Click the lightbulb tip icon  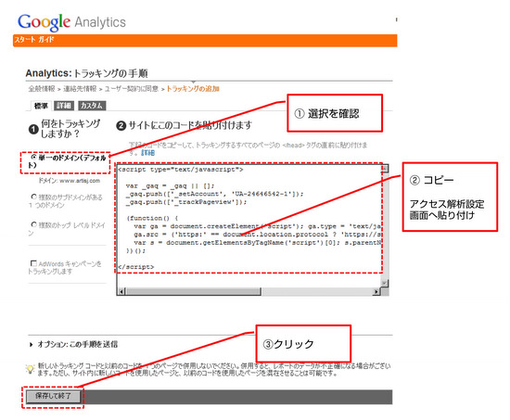30,369
